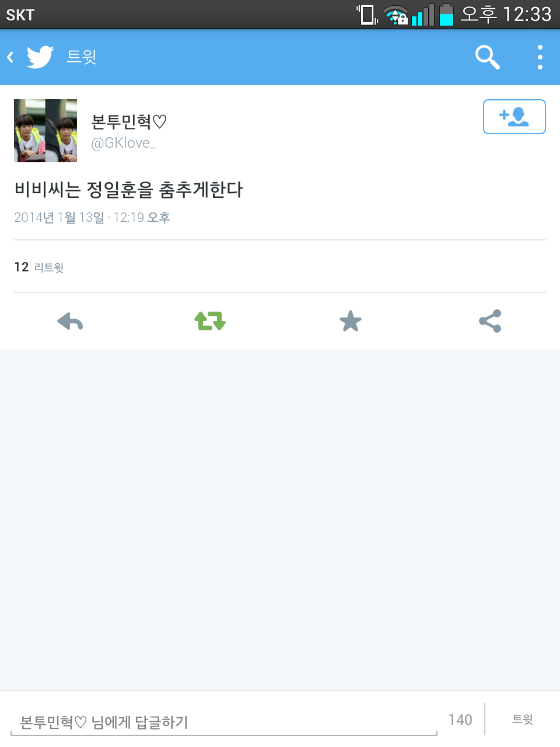Screen dimensions: 560x747
Task: Tap the 트윗 title in header
Action: (x=82, y=57)
